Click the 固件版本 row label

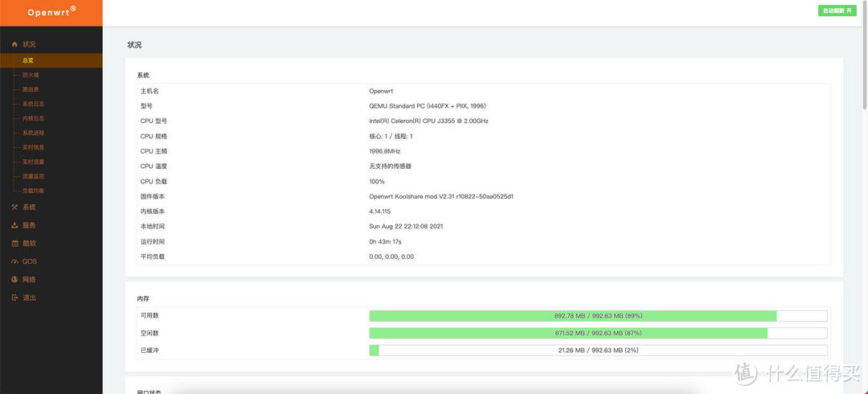click(x=153, y=196)
